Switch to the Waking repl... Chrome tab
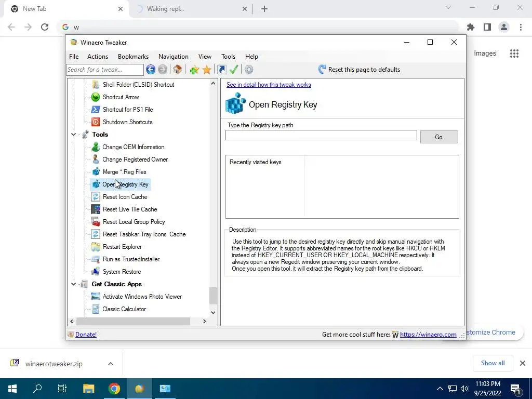This screenshot has width=532, height=399. point(191,9)
